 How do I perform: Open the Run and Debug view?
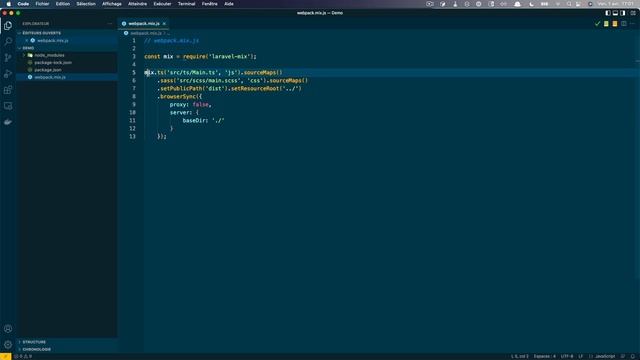(8, 74)
